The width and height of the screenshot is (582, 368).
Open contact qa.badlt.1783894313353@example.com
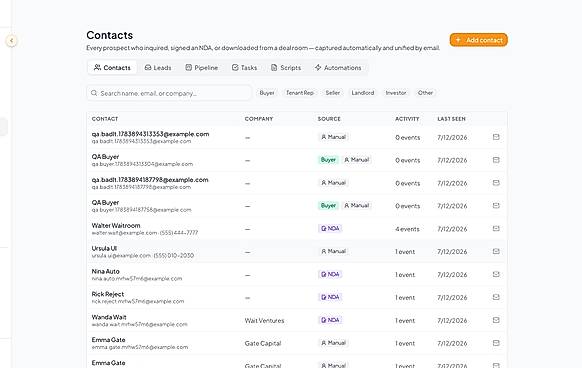pyautogui.click(x=150, y=134)
